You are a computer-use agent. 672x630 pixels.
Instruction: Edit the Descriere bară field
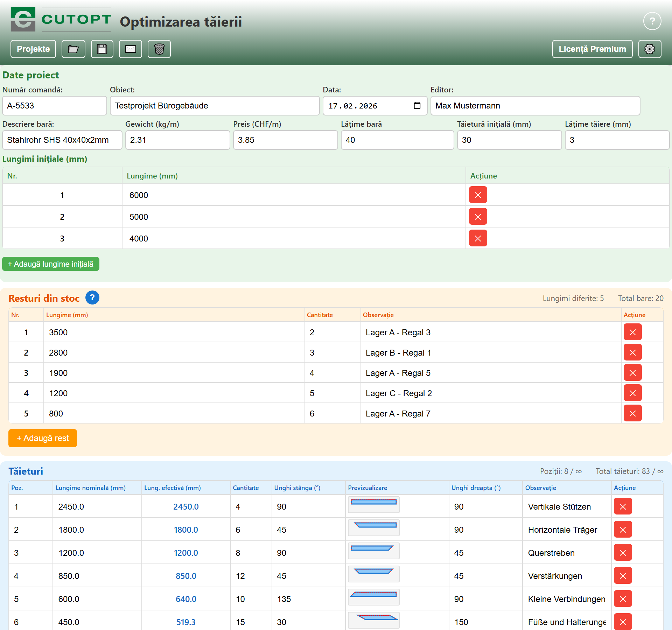[x=62, y=140]
